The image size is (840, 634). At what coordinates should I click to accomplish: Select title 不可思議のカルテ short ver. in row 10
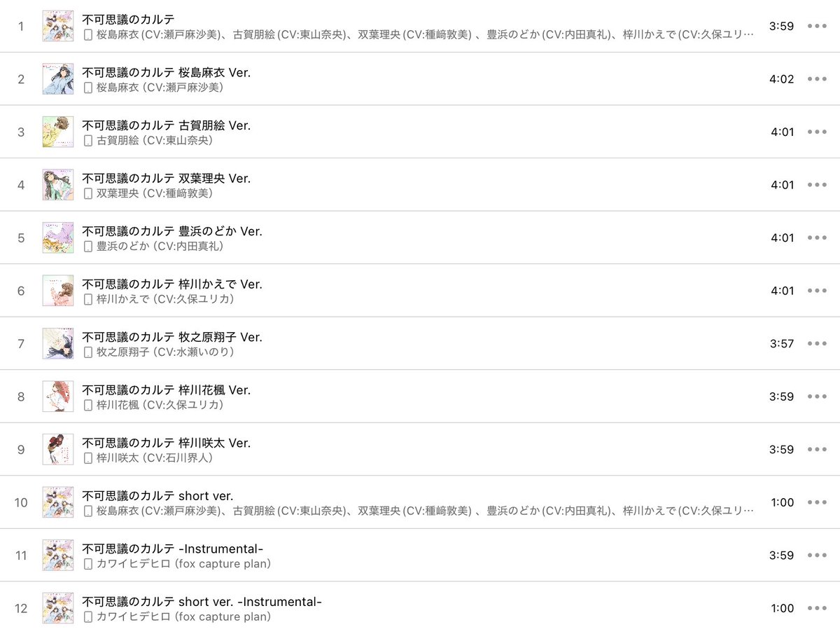tap(157, 495)
